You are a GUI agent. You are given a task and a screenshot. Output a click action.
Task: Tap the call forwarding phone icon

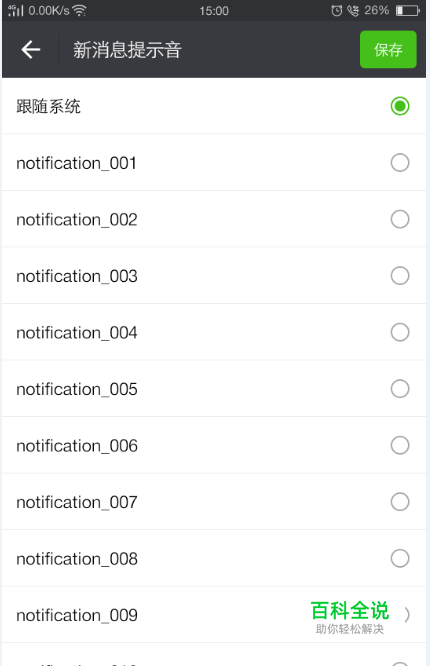pos(353,11)
